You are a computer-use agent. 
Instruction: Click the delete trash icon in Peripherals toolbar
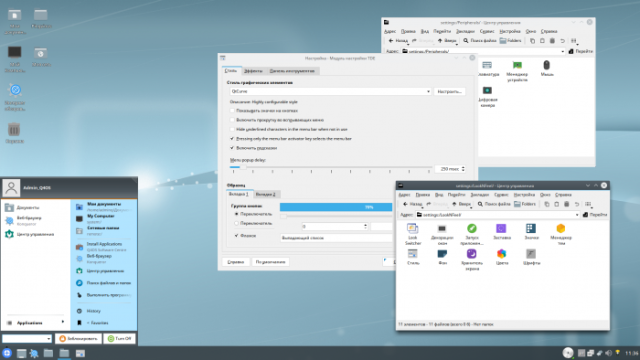point(552,41)
